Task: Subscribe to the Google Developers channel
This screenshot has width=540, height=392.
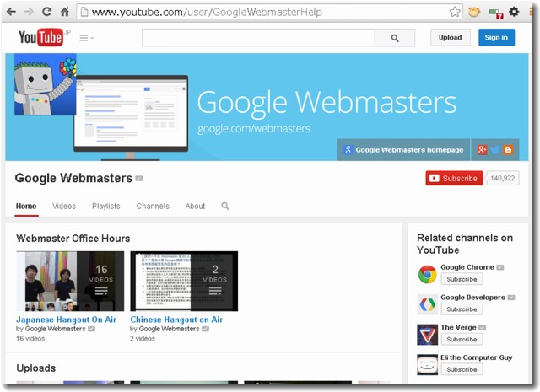Action: (462, 309)
